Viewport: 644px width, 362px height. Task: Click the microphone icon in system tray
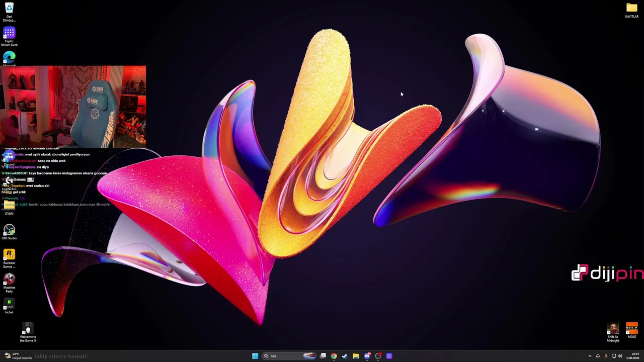tap(606, 356)
